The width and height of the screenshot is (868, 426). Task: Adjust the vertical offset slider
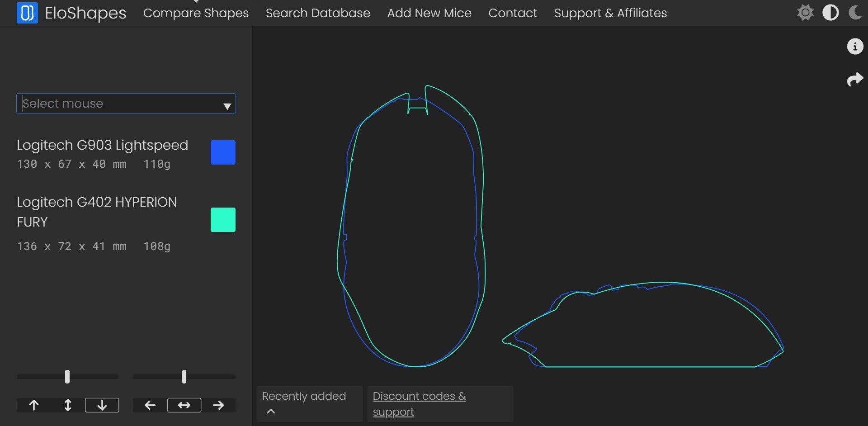click(x=67, y=377)
